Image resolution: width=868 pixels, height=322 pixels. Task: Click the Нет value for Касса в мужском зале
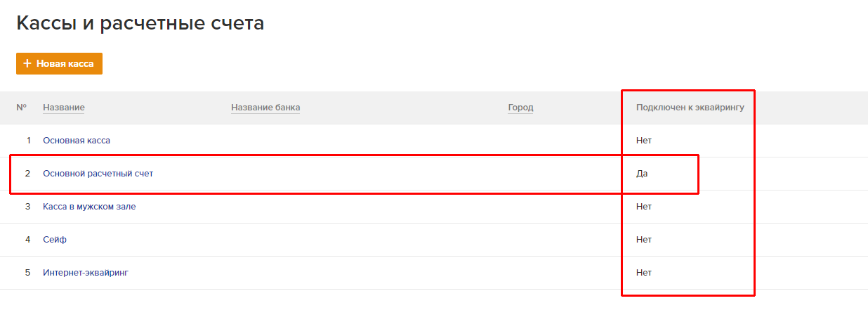pos(644,207)
